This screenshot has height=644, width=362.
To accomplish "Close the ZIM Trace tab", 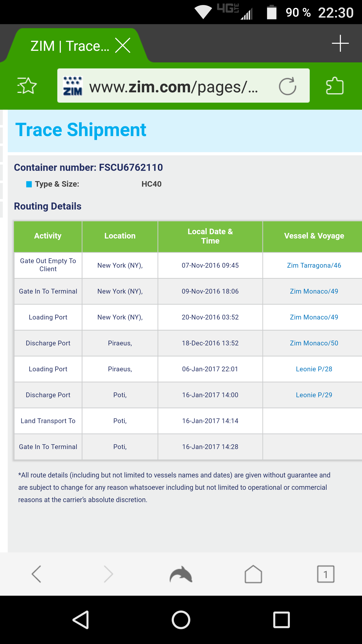I will click(123, 46).
